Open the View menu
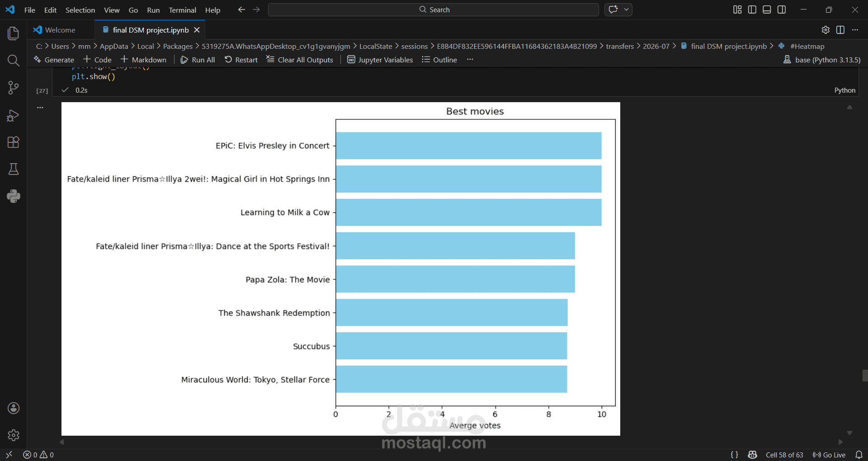Screen dimensions: 868x461 (x=112, y=10)
